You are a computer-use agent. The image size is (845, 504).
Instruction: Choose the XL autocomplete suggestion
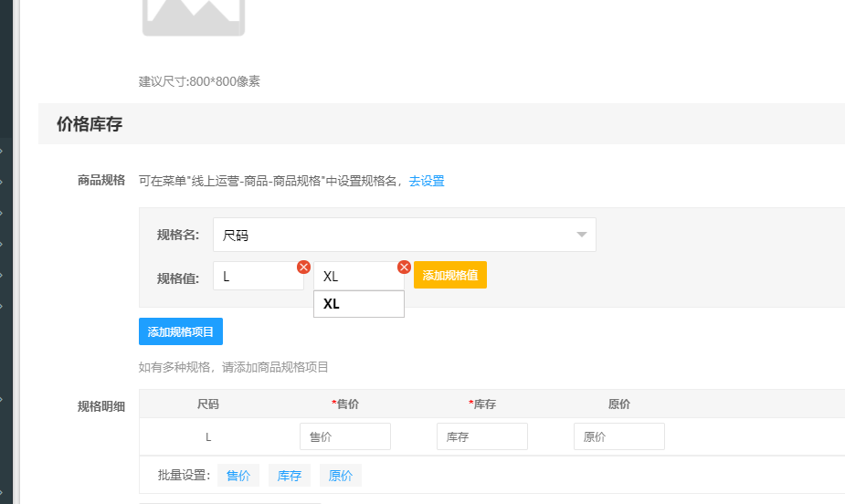click(x=358, y=304)
